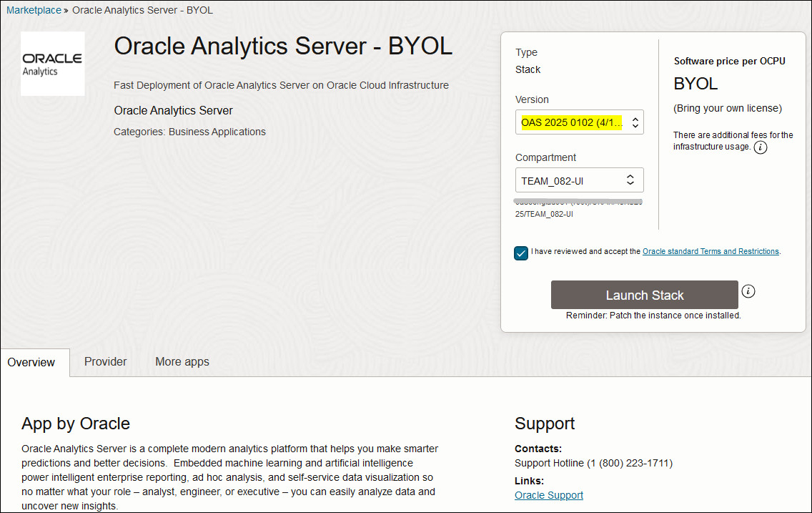Click info icon next to Launch Stack
Viewport: 812px width, 513px height.
tap(748, 291)
